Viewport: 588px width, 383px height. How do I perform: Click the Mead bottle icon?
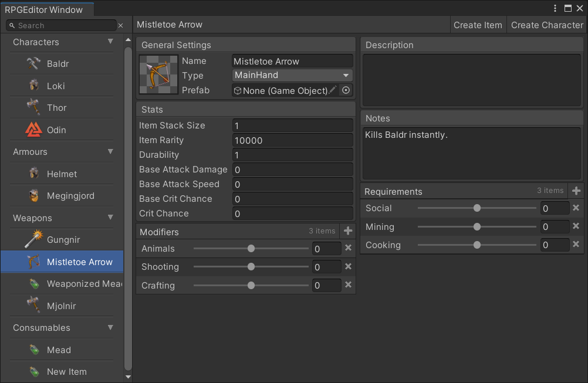point(35,350)
